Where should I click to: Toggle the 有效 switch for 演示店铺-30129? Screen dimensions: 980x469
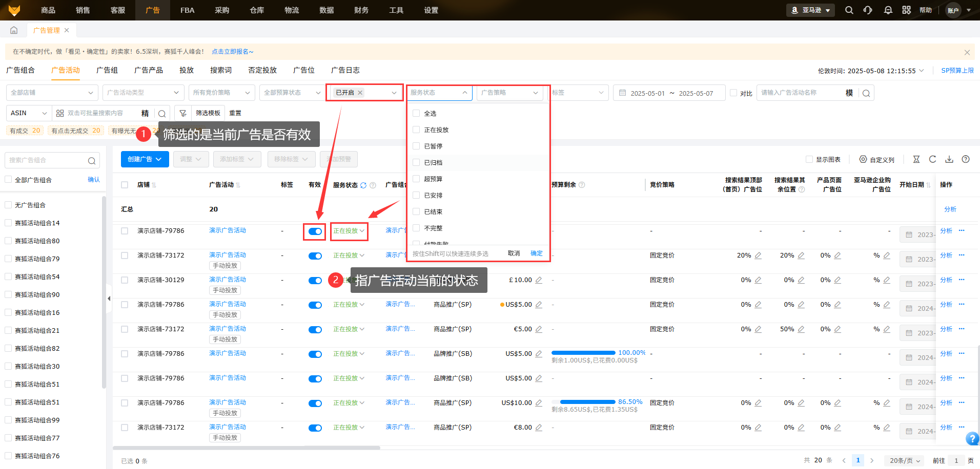tap(315, 281)
